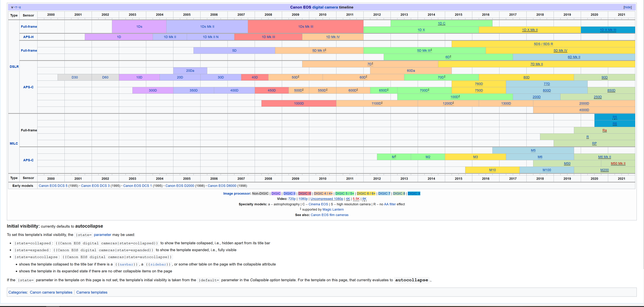Open the R6 mirrorless camera link
This screenshot has width=644, height=307.
pyautogui.click(x=614, y=124)
